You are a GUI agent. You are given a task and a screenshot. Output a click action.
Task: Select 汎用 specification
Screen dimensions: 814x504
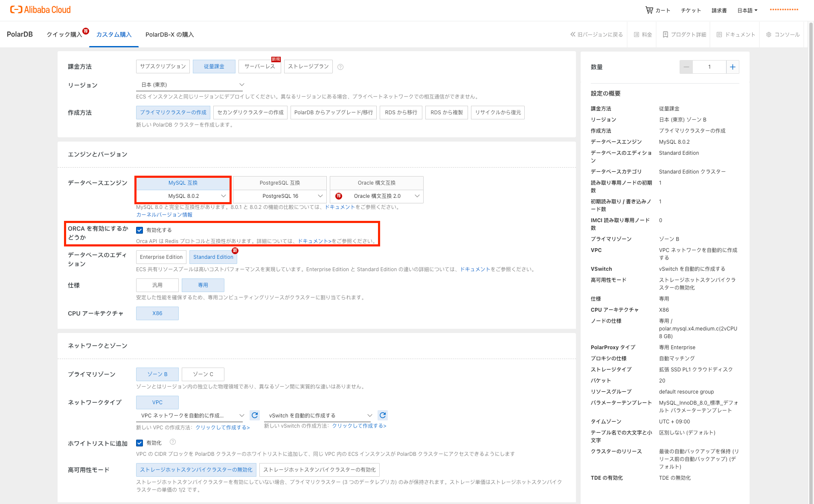coord(157,285)
